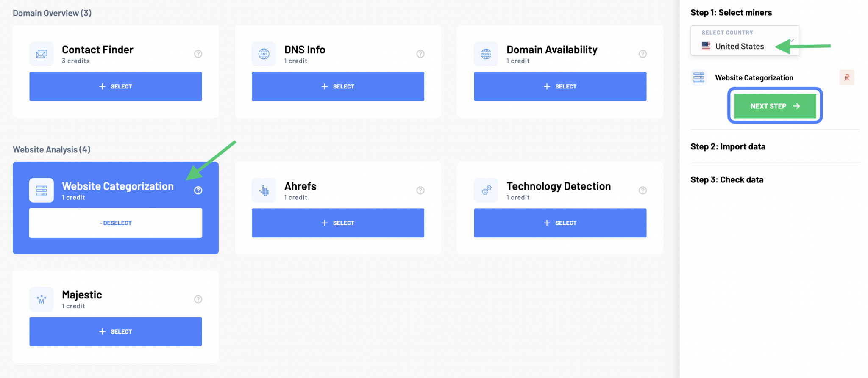Viewport: 868px width, 378px height.
Task: Click the Website Categorization database icon
Action: [x=41, y=190]
